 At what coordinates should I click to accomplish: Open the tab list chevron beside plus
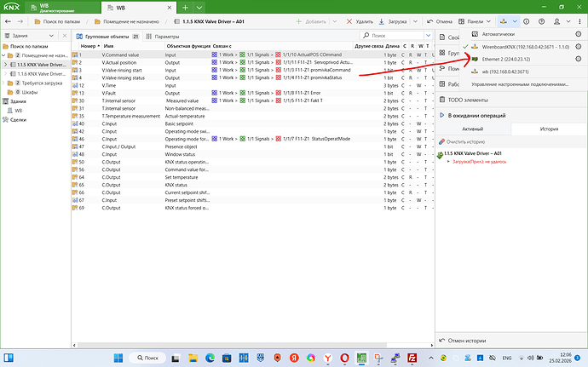point(199,8)
